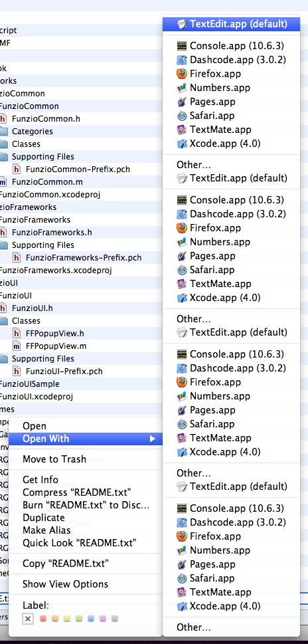Apply the blue label color
The height and width of the screenshot is (644, 308).
click(91, 619)
